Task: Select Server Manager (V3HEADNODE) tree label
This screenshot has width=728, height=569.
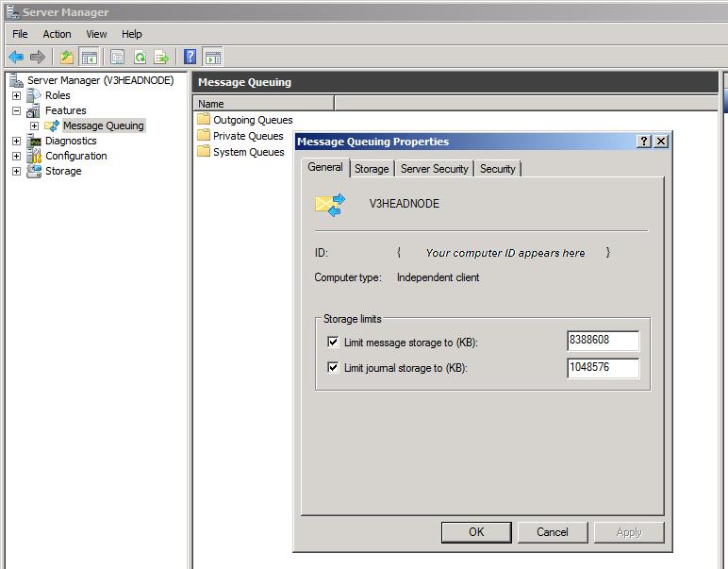Action: point(100,80)
